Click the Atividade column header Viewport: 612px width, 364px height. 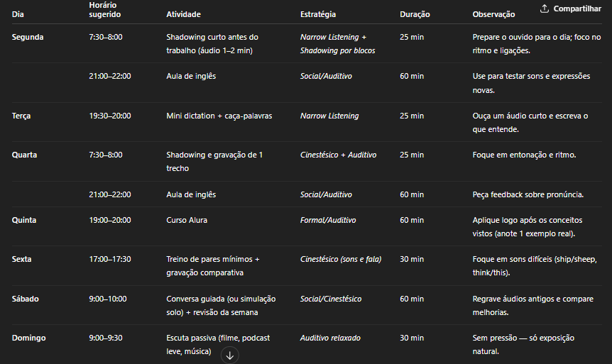click(183, 14)
